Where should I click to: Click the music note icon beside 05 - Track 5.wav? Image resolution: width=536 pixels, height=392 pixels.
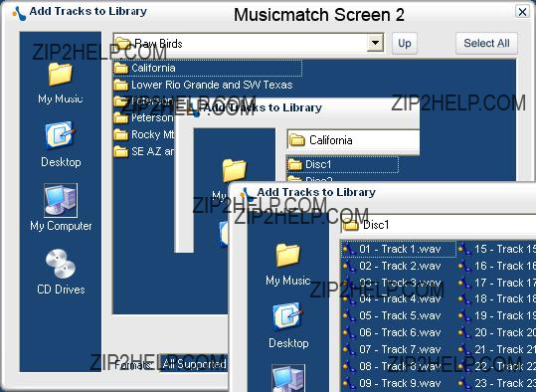click(349, 316)
